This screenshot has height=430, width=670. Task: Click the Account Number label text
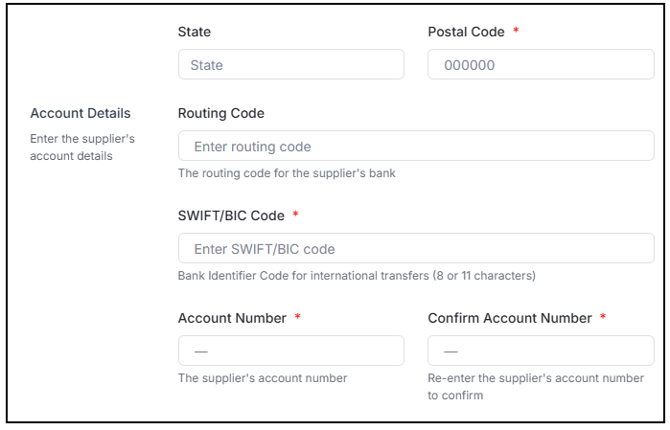232,318
